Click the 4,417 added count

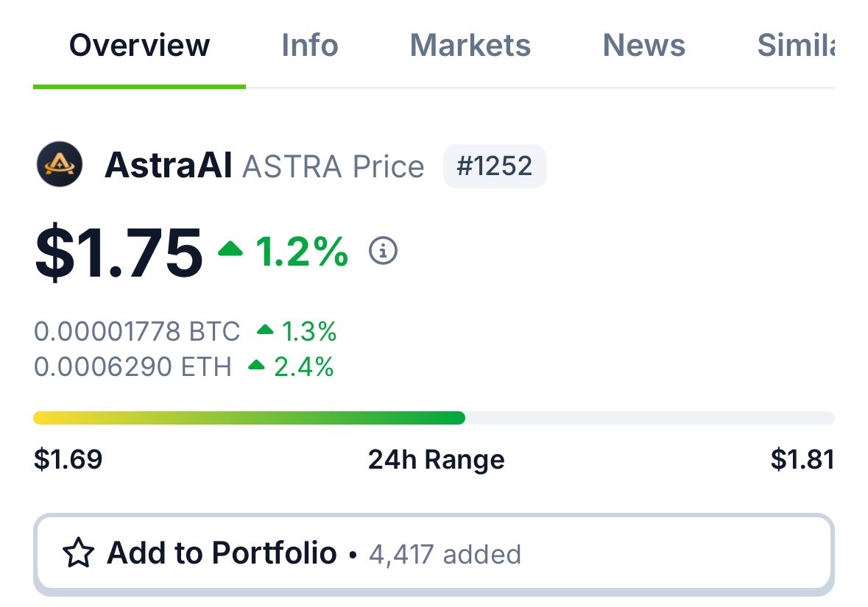coord(445,554)
